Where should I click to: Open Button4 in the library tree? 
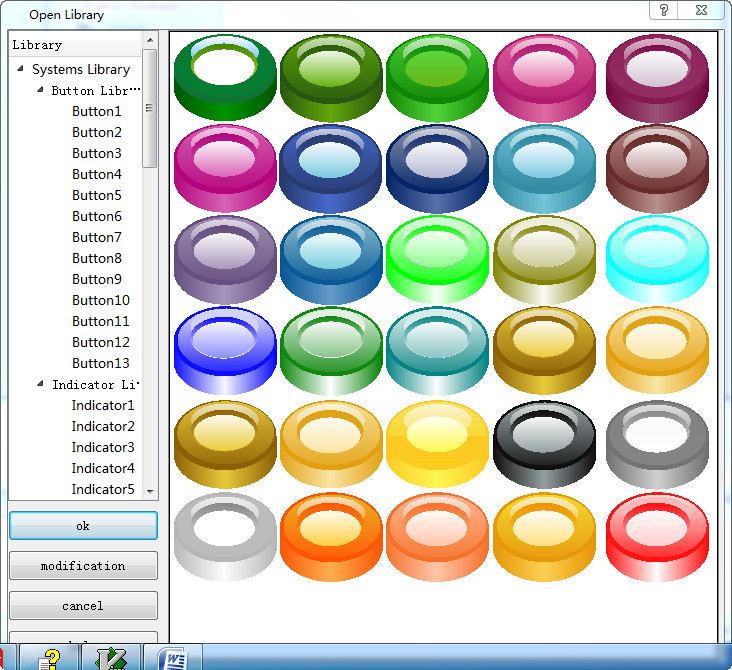97,174
